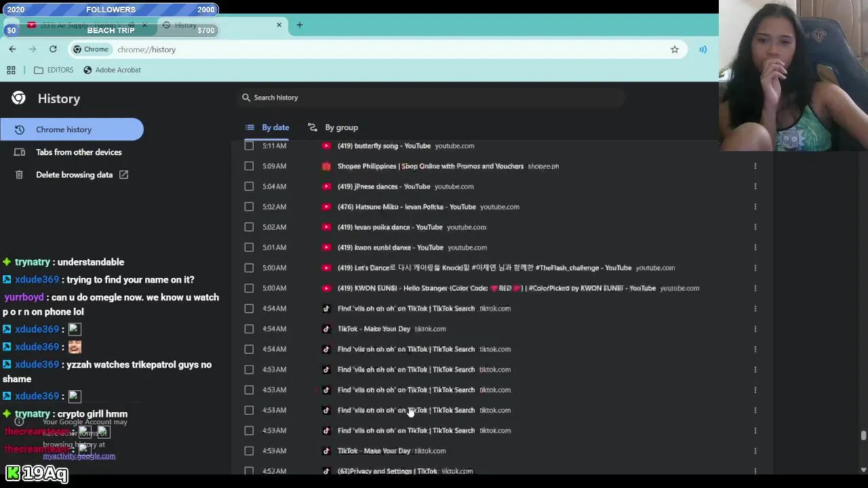Open the EDITORS bookmark folder

(x=54, y=70)
